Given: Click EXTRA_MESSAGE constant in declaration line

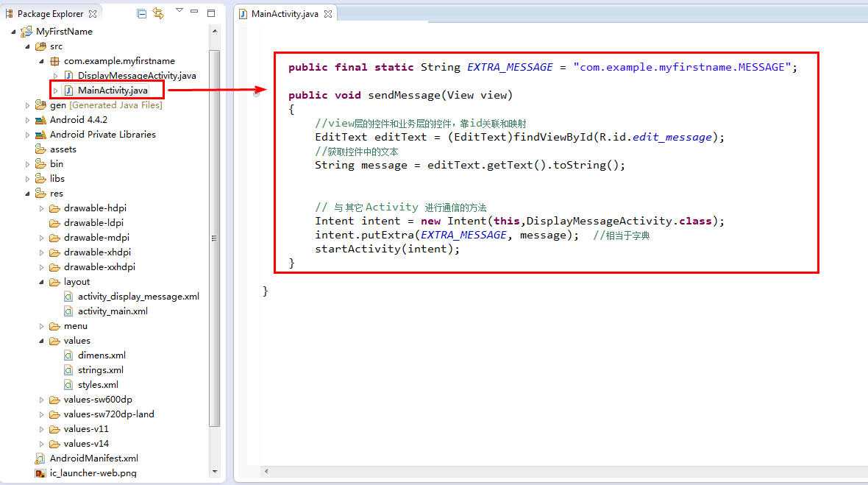Looking at the screenshot, I should pos(510,67).
